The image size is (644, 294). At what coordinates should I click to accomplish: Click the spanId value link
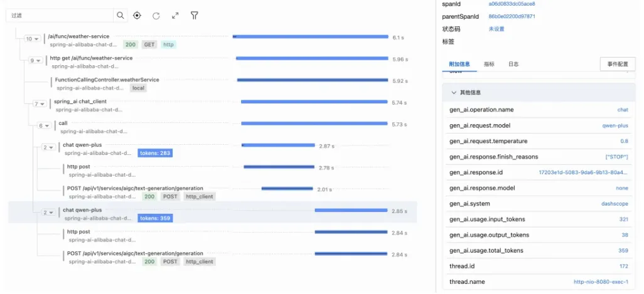512,4
